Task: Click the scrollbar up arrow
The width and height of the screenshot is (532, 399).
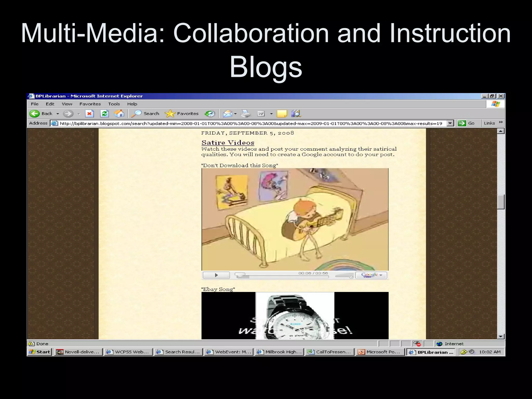Action: pos(501,131)
